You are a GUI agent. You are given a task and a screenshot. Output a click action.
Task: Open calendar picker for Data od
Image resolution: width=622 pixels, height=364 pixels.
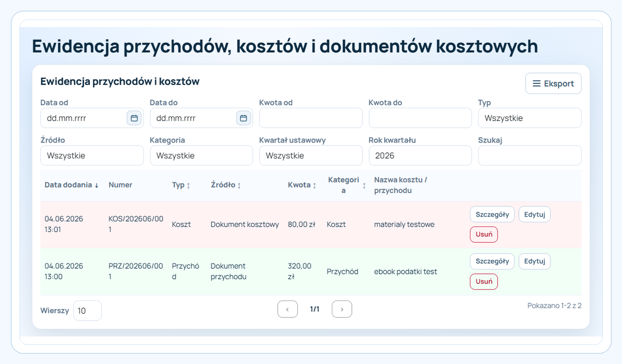(134, 118)
